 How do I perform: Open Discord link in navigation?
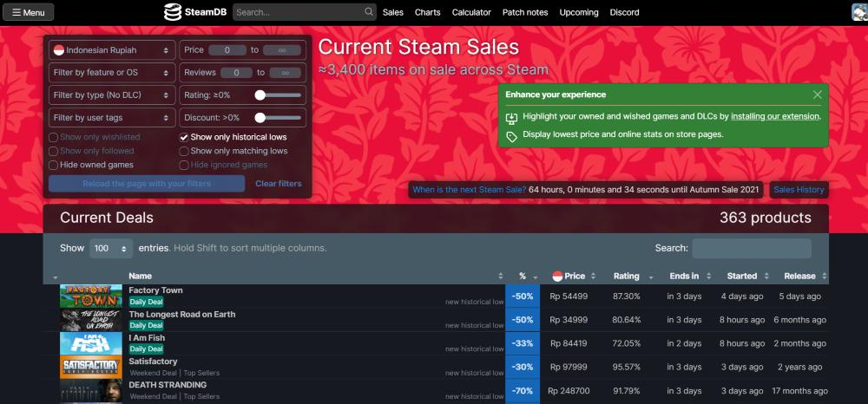coord(624,12)
